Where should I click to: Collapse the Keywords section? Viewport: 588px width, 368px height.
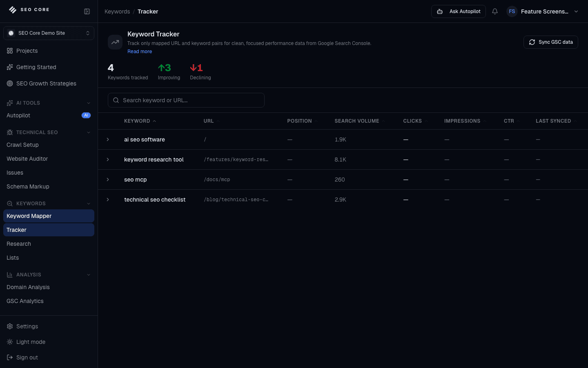(89, 204)
